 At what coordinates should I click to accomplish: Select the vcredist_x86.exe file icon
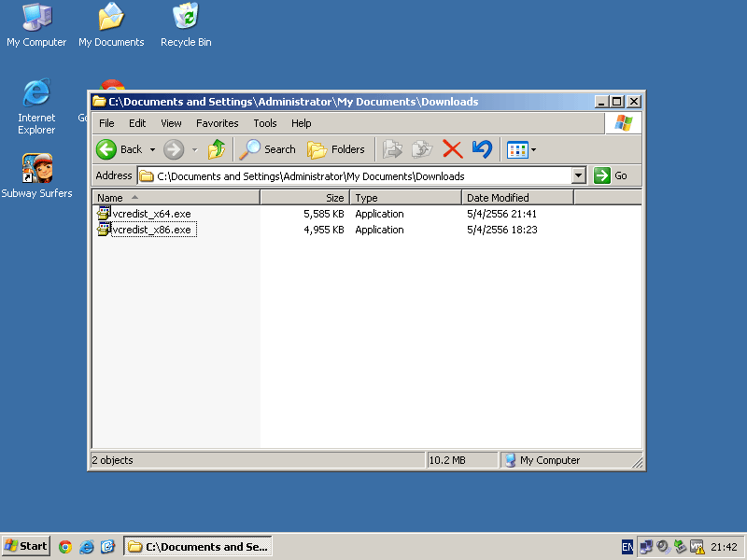click(104, 230)
